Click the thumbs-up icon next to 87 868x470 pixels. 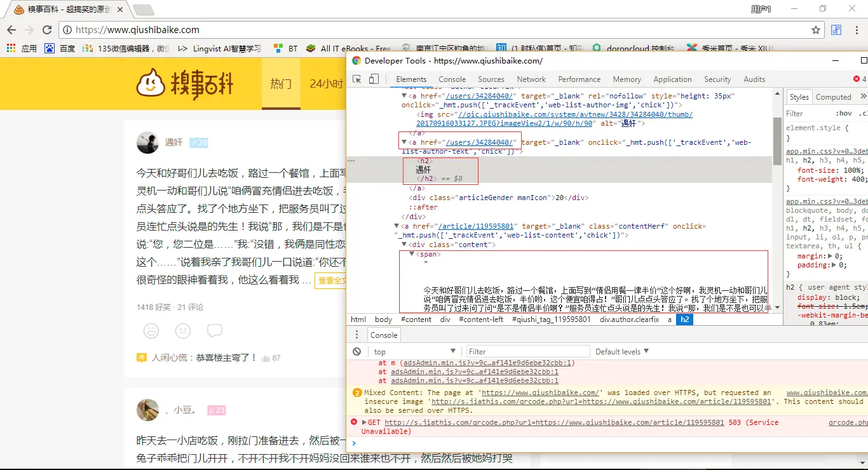click(x=265, y=358)
